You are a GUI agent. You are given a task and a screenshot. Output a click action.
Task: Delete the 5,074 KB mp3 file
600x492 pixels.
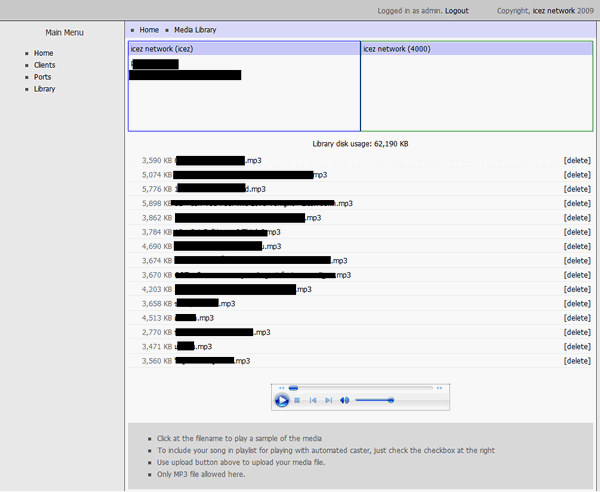click(x=577, y=175)
